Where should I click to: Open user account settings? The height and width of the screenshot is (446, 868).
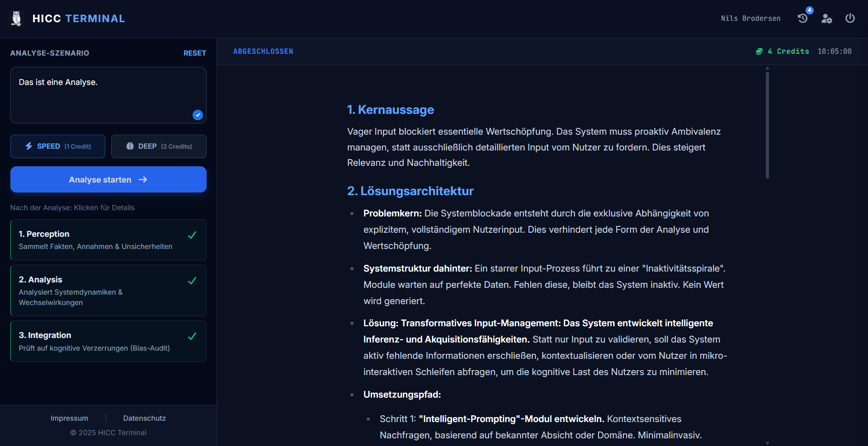point(826,19)
